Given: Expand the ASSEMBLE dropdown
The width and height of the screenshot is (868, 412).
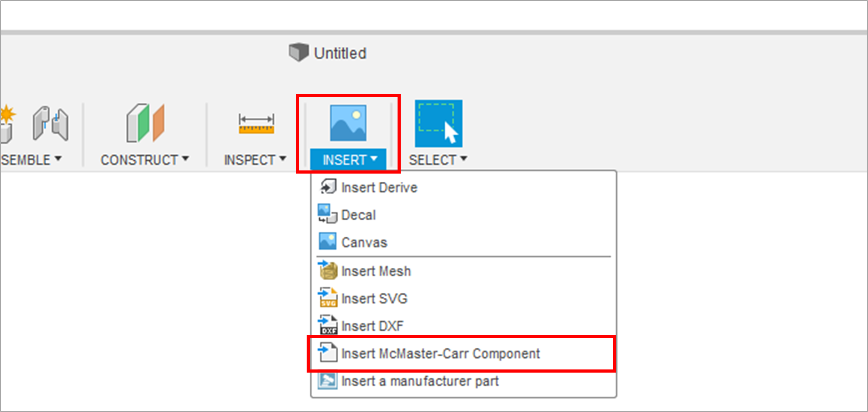Looking at the screenshot, I should click(31, 160).
